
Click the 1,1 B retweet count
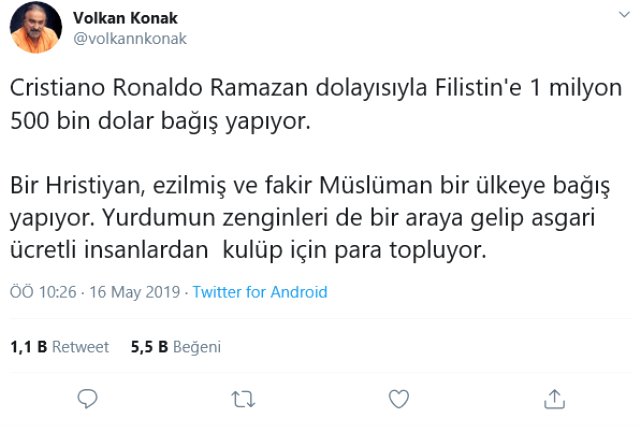pyautogui.click(x=28, y=347)
